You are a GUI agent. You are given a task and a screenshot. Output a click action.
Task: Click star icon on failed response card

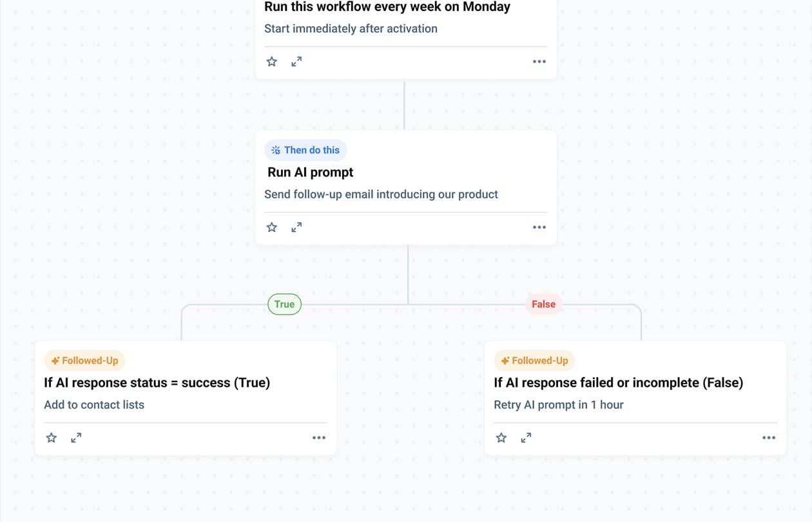tap(501, 438)
